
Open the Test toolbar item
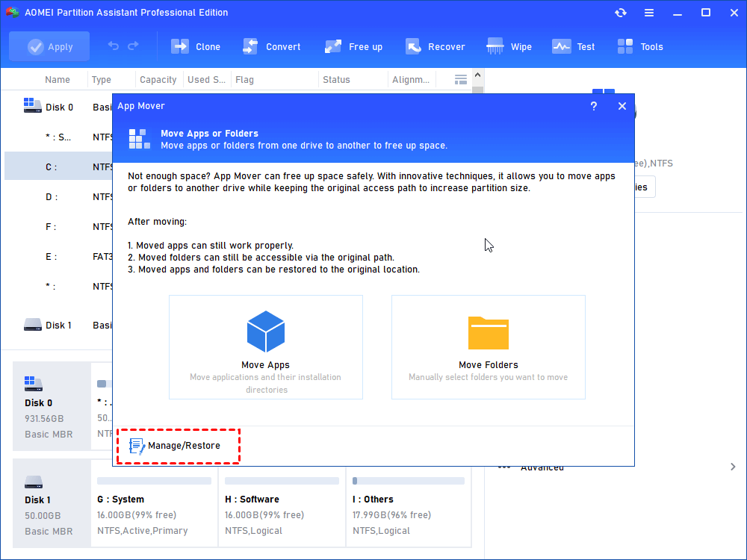(x=573, y=46)
